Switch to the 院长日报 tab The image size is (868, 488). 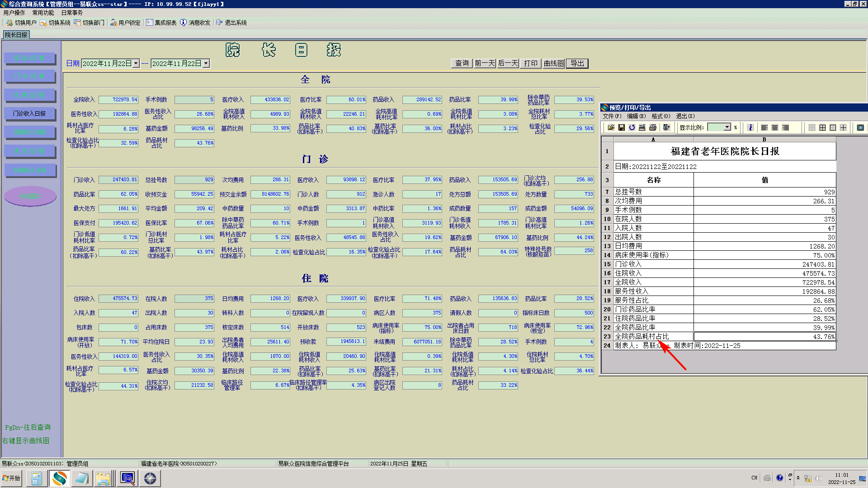pyautogui.click(x=16, y=35)
